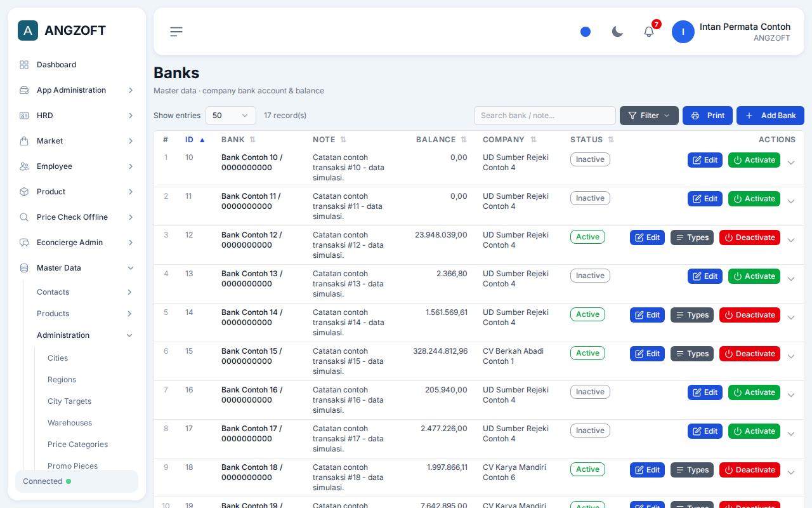Expand Contacts submenu
Screen dimensions: 812x508
(x=85, y=292)
